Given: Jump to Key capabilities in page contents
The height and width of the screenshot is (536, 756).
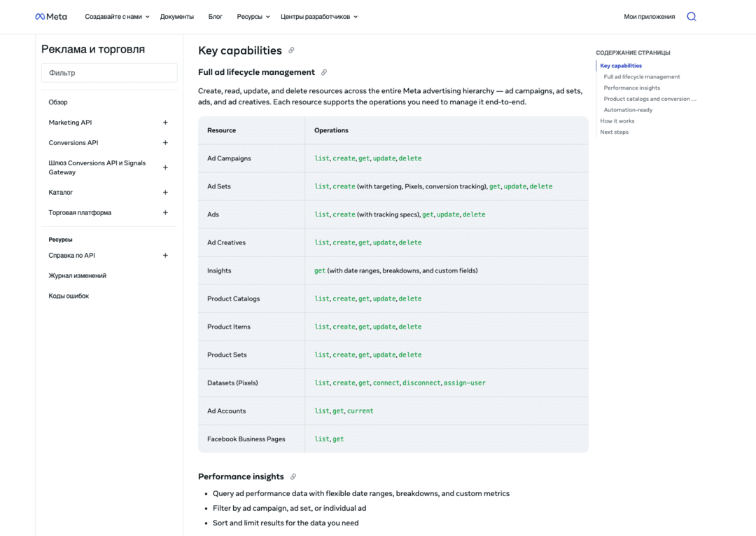Looking at the screenshot, I should pyautogui.click(x=620, y=66).
